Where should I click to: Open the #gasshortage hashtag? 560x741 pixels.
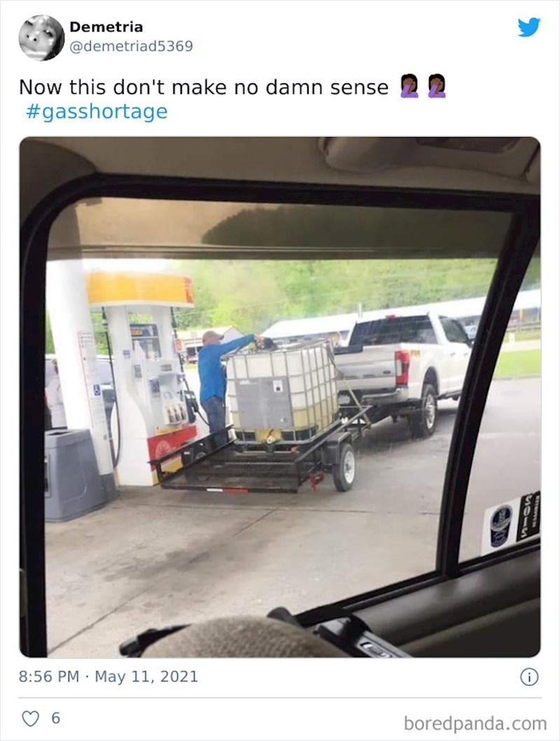tap(97, 111)
